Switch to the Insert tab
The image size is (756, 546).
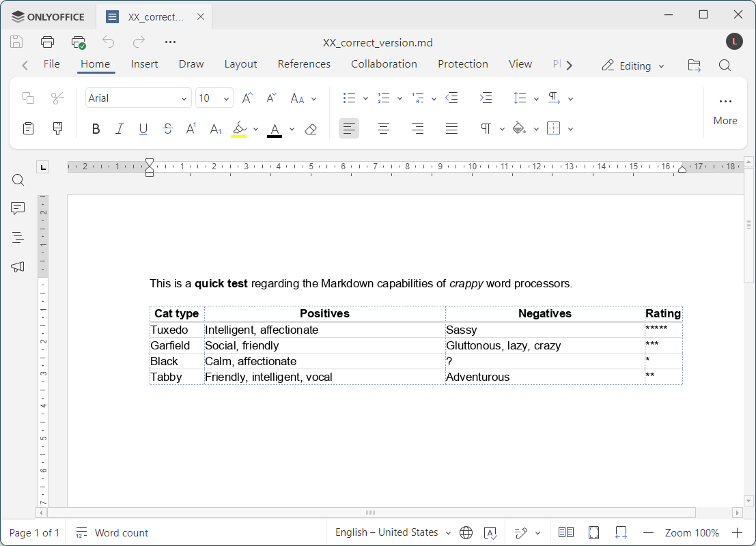click(144, 64)
